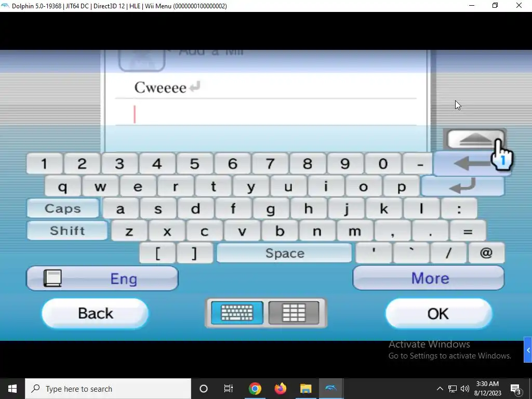Tap the 7 key
Image resolution: width=532 pixels, height=399 pixels.
[270, 164]
